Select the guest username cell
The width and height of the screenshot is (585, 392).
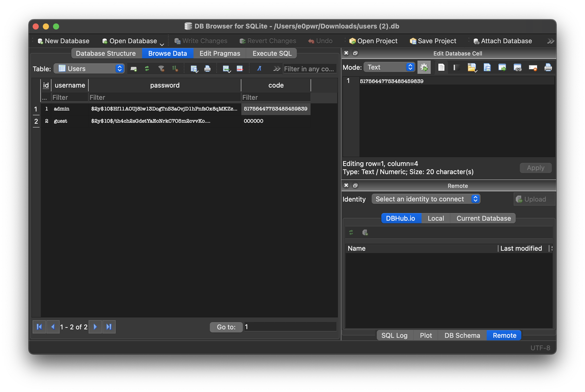(x=70, y=121)
